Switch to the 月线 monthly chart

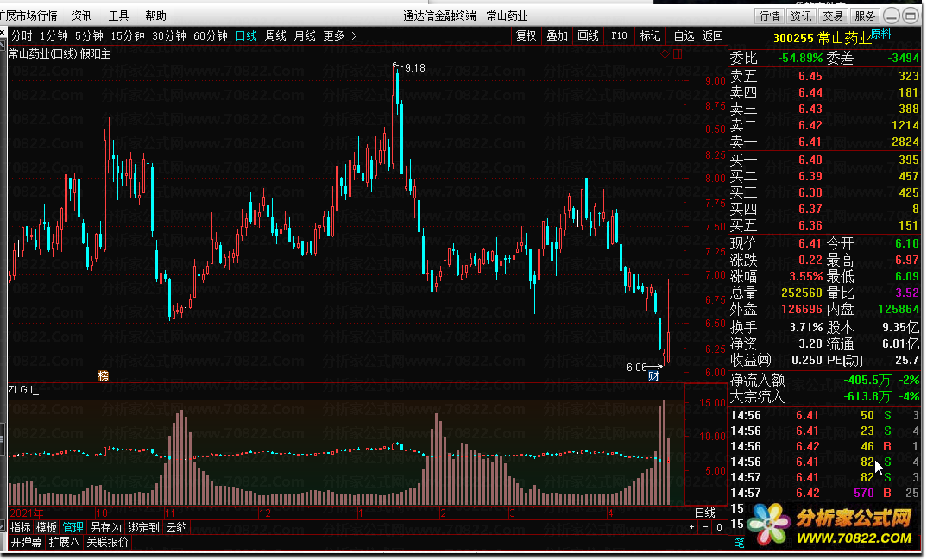tap(305, 36)
